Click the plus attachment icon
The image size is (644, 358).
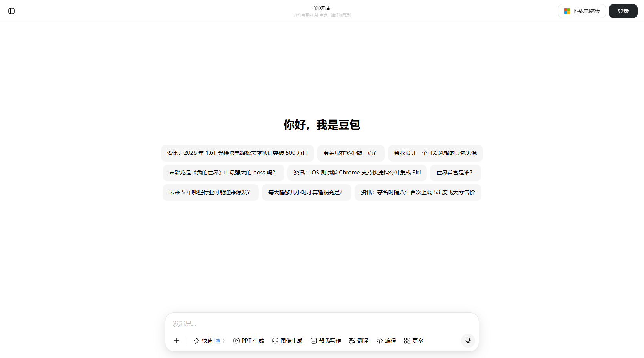tap(177, 341)
